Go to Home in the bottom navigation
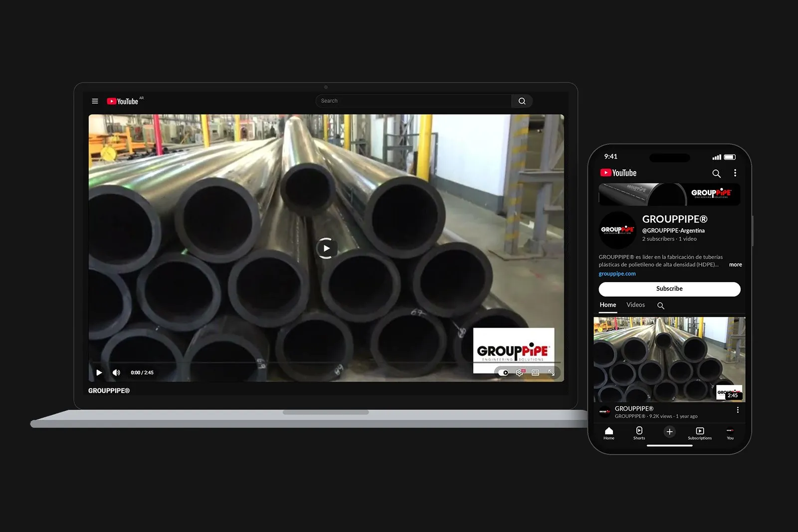 coord(609,433)
